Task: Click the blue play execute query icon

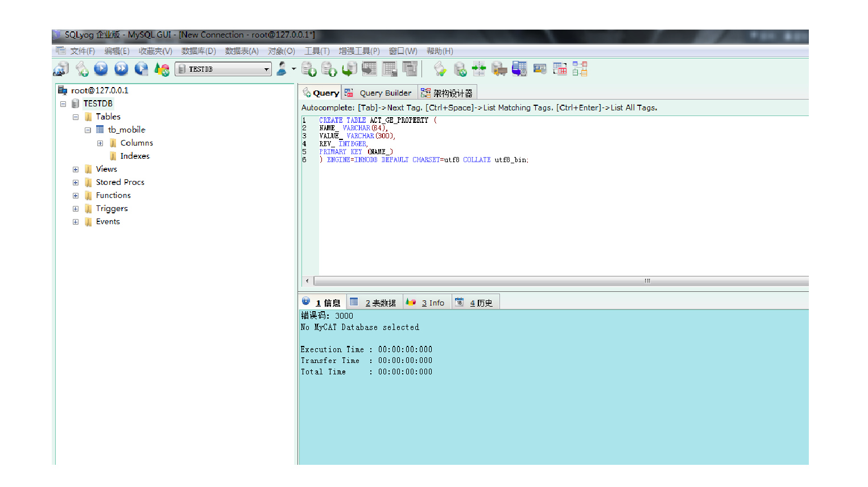Action: tap(101, 69)
